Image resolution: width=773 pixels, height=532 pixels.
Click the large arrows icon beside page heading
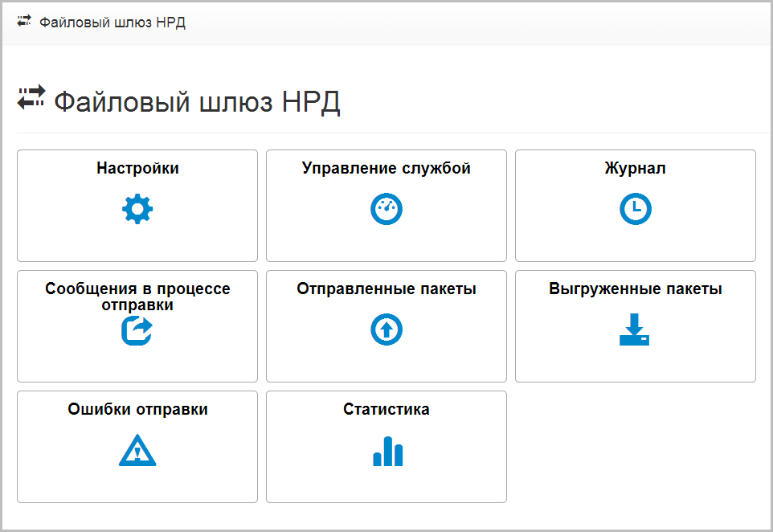pos(31,97)
